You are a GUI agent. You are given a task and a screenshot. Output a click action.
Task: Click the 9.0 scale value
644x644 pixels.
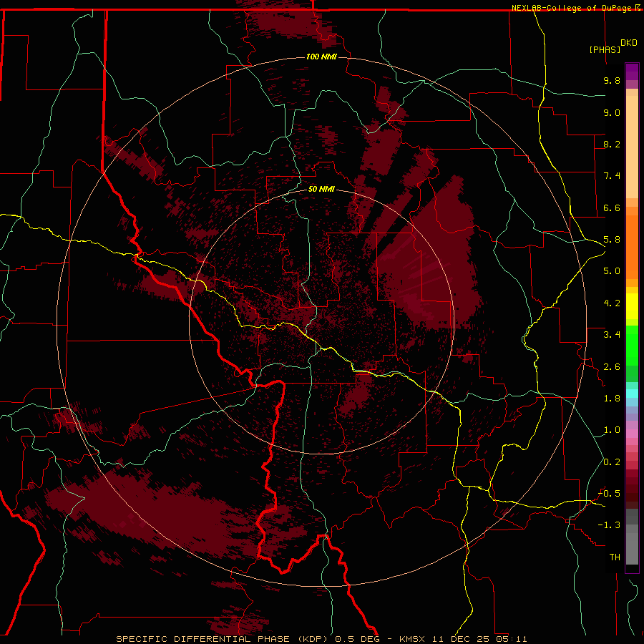(x=612, y=112)
